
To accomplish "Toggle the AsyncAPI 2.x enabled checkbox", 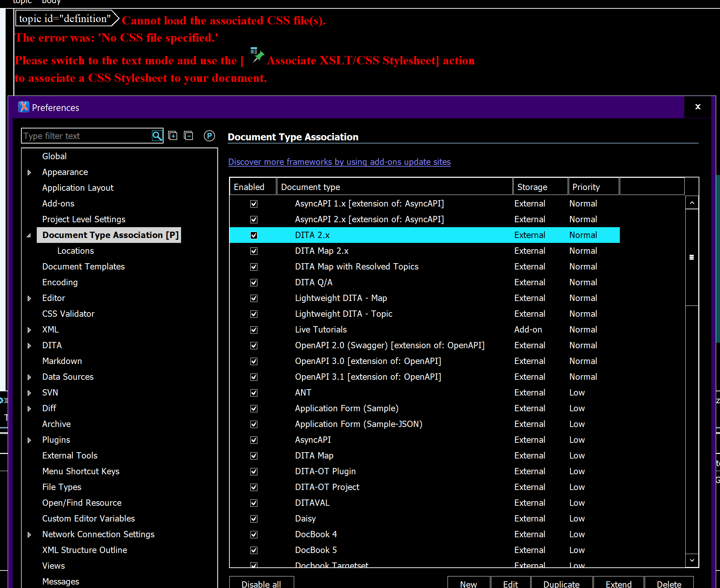I will (x=254, y=219).
